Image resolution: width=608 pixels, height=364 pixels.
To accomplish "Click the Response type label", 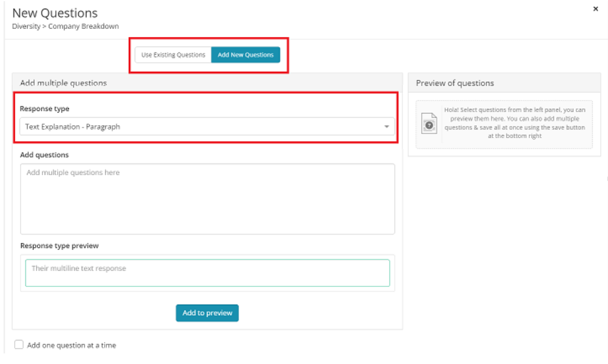I will coord(45,109).
